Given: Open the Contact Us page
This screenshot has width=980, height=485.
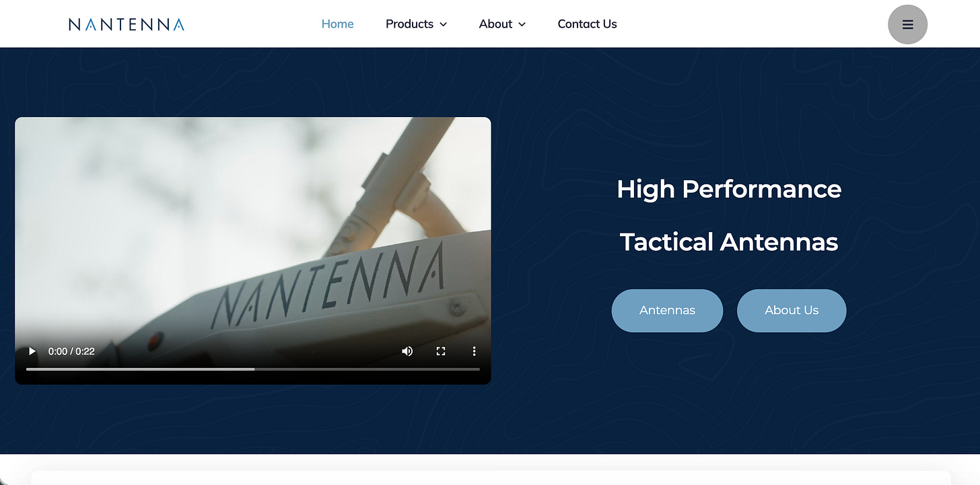Looking at the screenshot, I should (x=587, y=24).
